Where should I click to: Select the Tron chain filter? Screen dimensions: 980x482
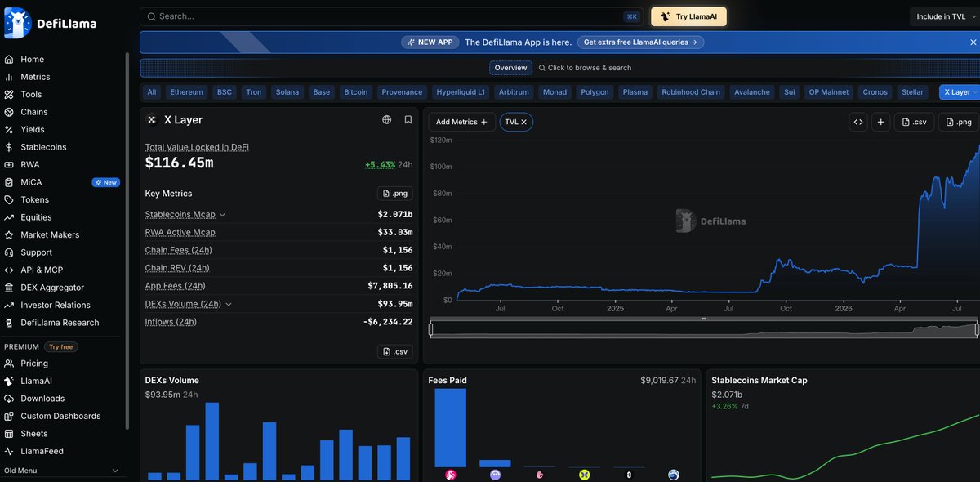254,92
